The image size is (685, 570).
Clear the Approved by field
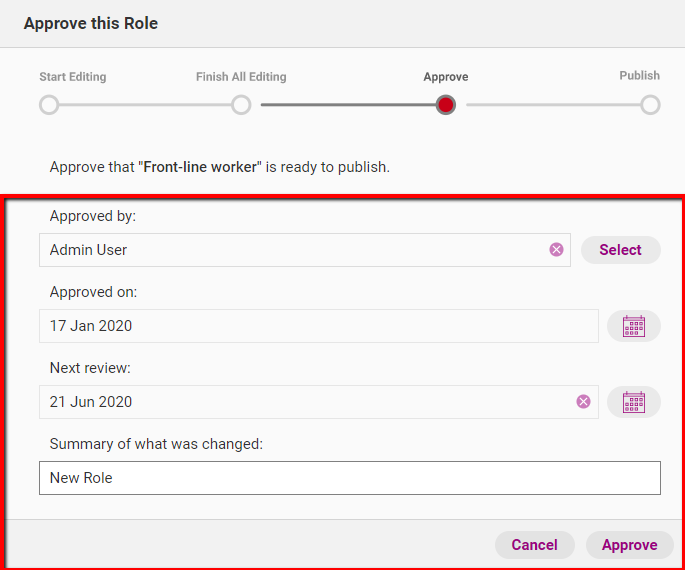[556, 250]
